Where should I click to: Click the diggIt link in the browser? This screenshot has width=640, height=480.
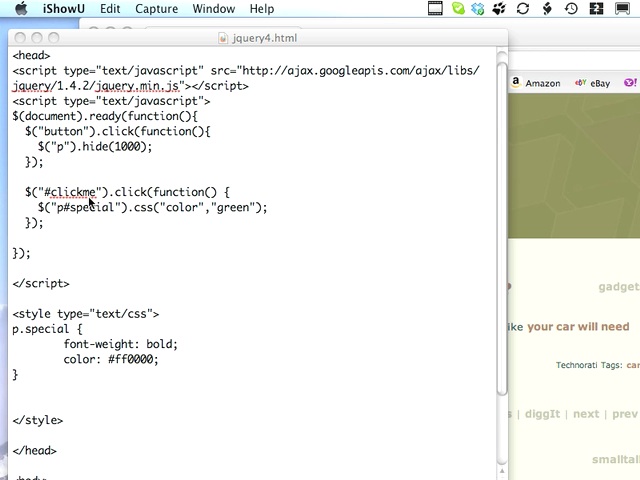pyautogui.click(x=542, y=414)
